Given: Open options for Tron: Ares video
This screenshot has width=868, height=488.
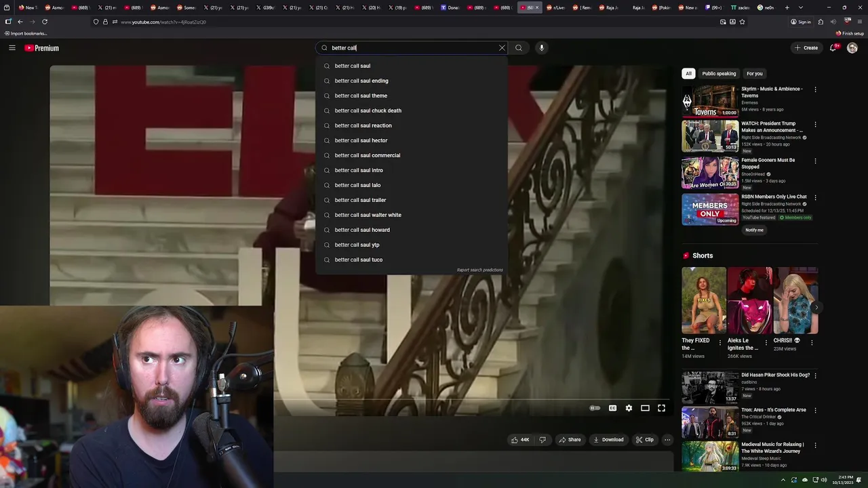Looking at the screenshot, I should click(815, 411).
